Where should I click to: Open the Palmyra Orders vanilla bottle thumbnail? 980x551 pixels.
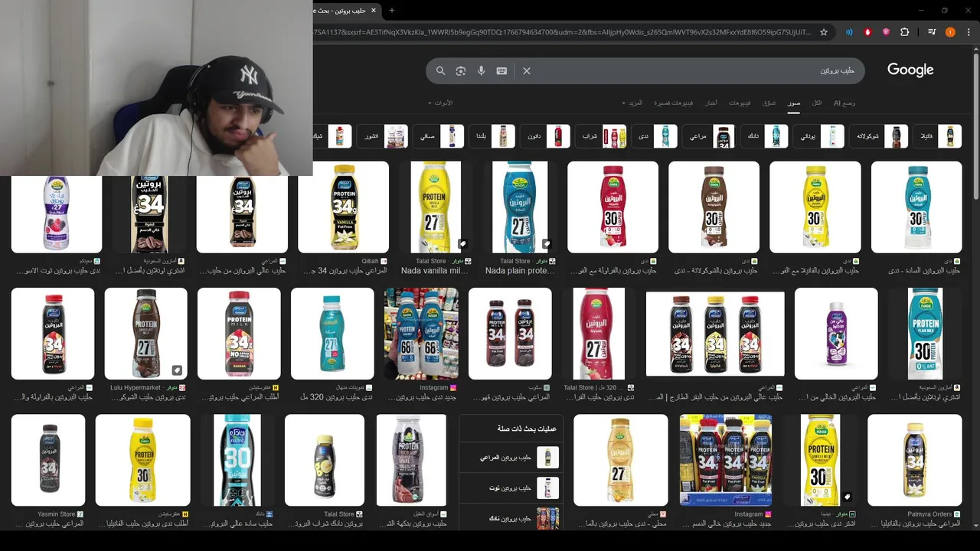pos(914,460)
